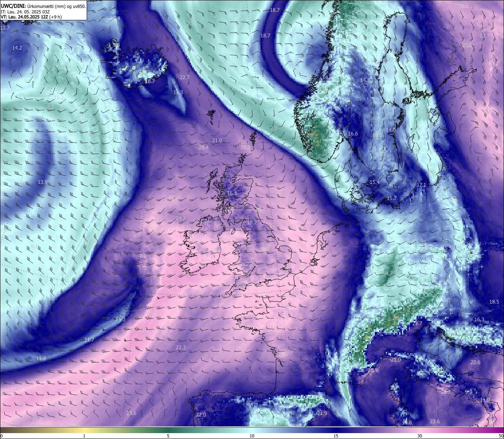The image size is (504, 439).
Task: Click the map value 23.6
Action: pos(434,421)
